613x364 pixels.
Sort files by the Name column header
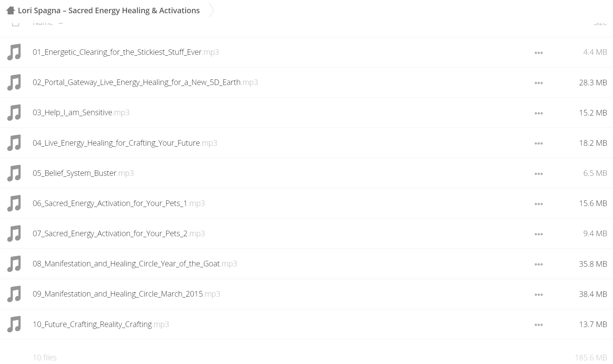coord(43,23)
